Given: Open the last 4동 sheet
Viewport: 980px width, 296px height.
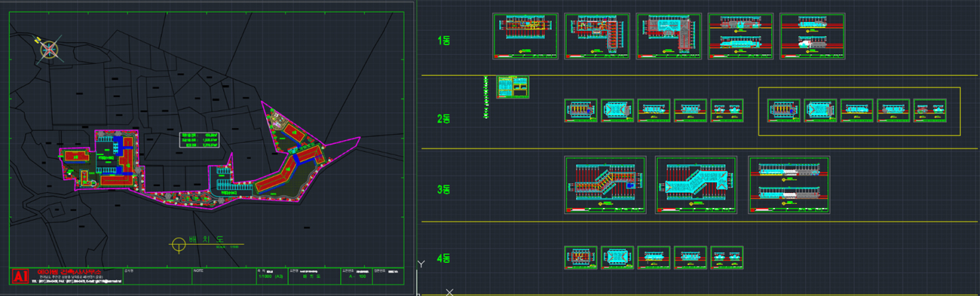Looking at the screenshot, I should coord(727,258).
